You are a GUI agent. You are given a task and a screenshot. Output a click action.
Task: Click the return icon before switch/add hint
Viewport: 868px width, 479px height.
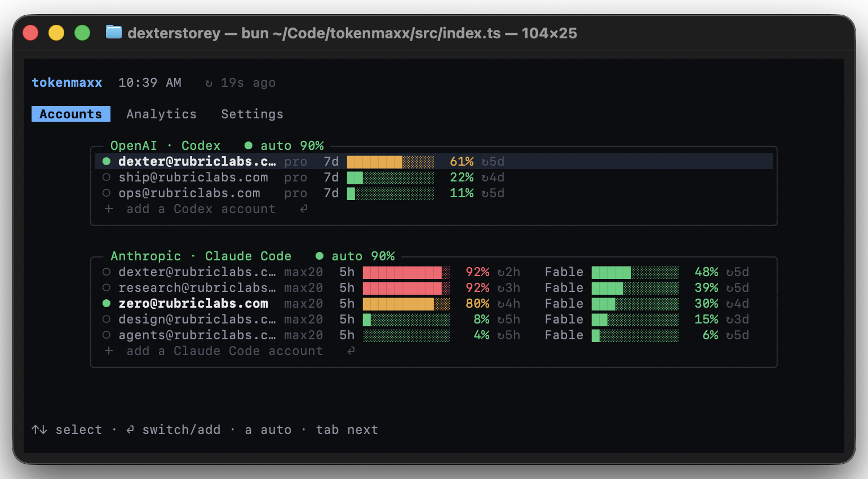130,430
